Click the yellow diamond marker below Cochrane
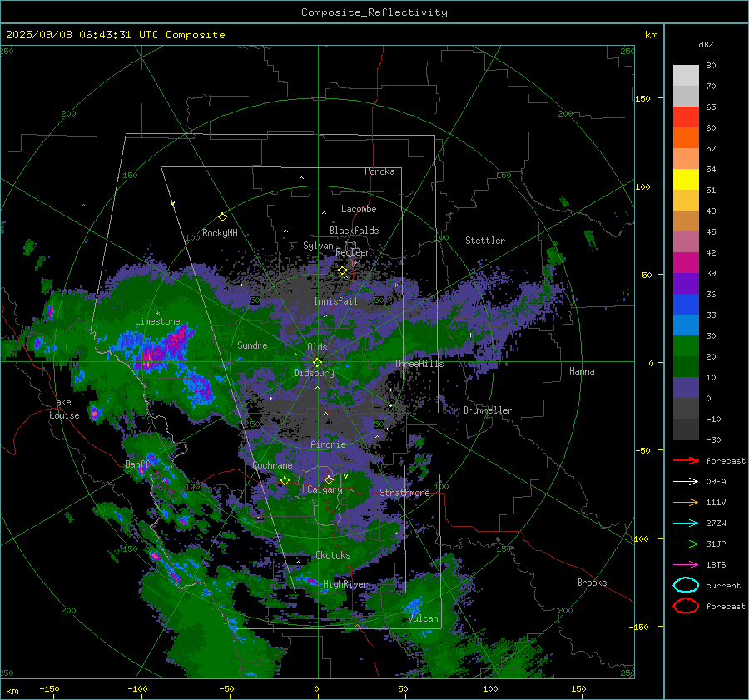This screenshot has height=700, width=749. (285, 481)
